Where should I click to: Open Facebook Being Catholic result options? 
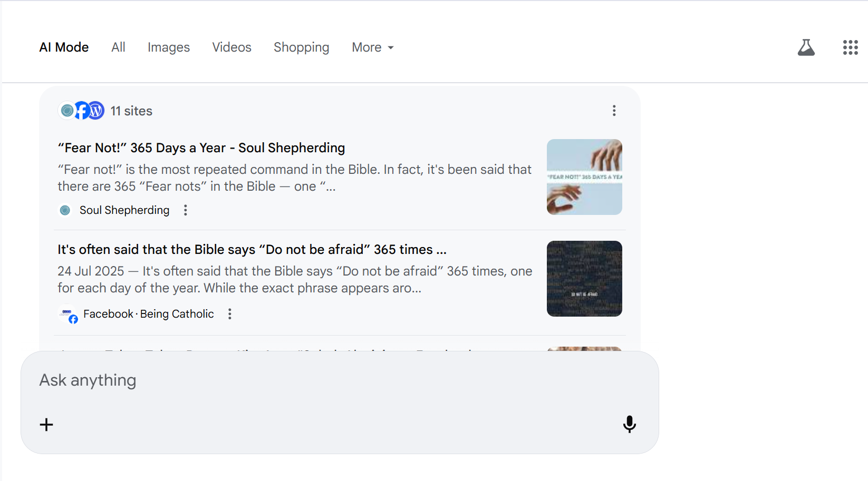[x=230, y=314]
